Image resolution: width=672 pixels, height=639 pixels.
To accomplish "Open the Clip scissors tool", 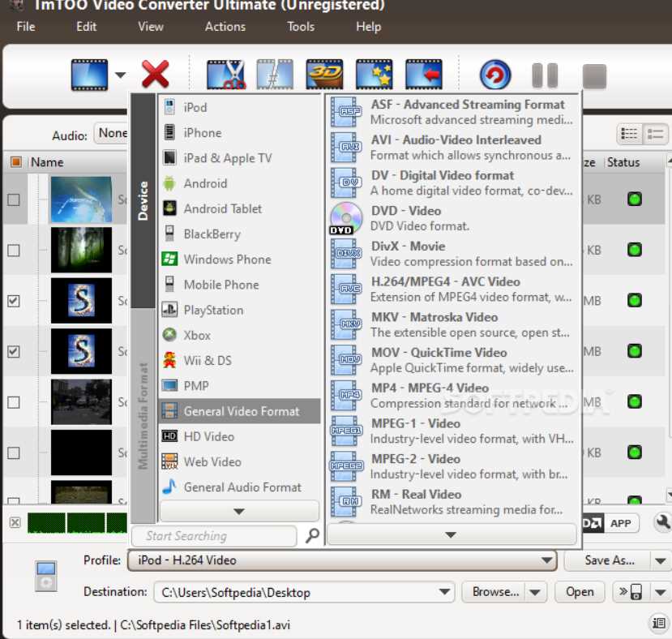I will [225, 75].
